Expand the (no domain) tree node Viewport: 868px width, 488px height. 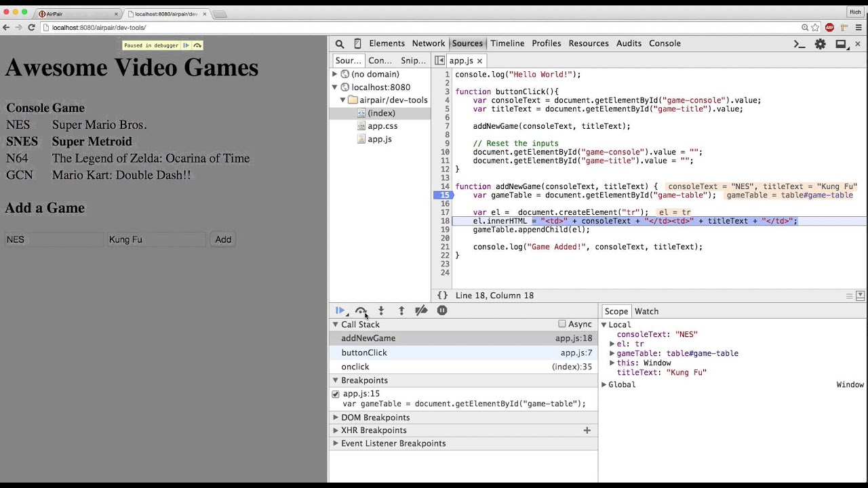pos(334,74)
